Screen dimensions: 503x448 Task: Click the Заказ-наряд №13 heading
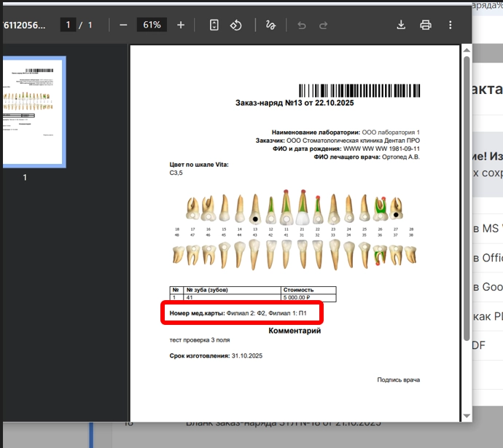[295, 103]
